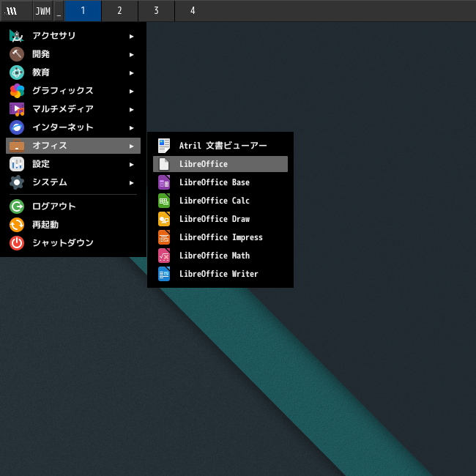
Task: Expand the システム submenu arrow
Action: 132,182
